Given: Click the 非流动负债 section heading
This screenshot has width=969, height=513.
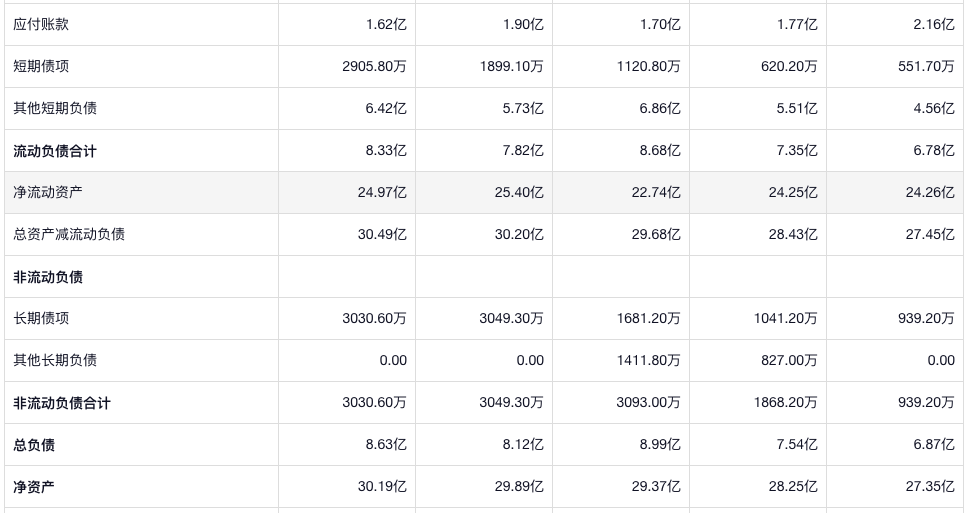Looking at the screenshot, I should point(48,277).
